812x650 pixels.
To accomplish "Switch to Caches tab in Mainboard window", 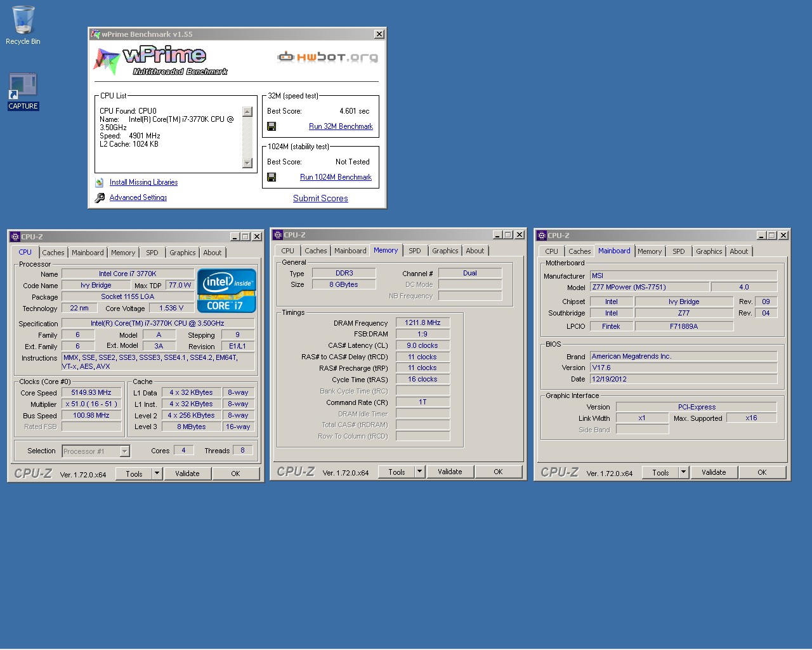I will [x=580, y=251].
